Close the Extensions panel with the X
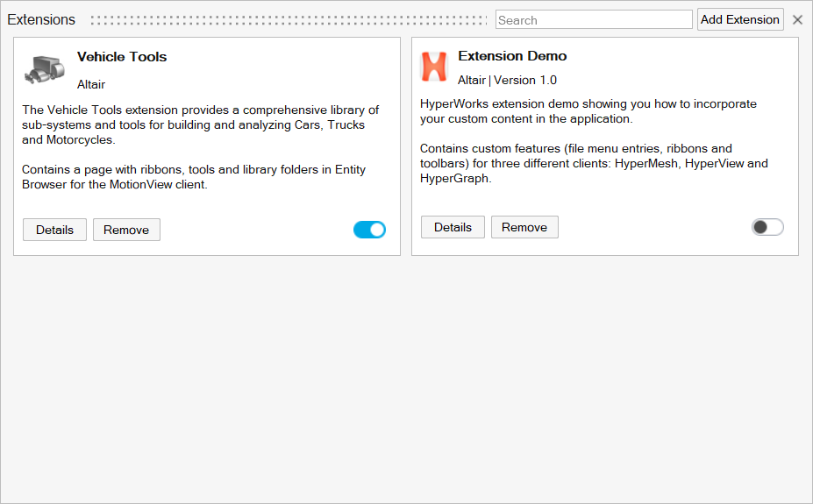Screen dimensions: 813x504 point(797,20)
